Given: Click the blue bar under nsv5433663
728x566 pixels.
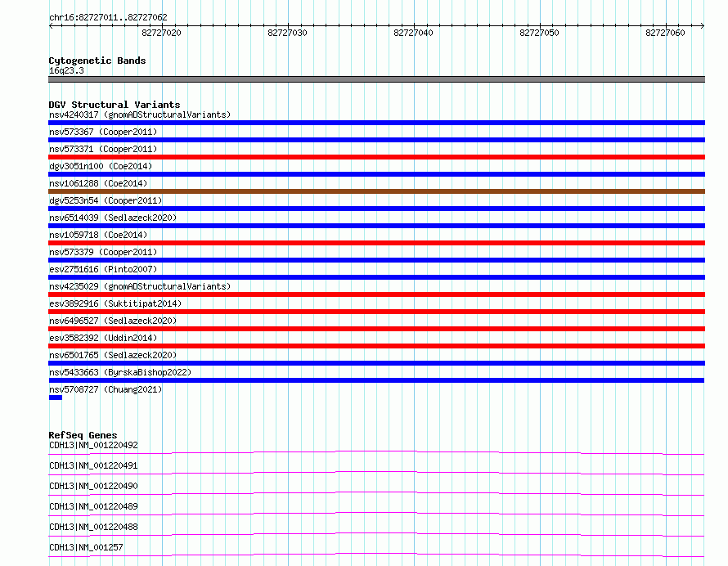Looking at the screenshot, I should [x=376, y=380].
